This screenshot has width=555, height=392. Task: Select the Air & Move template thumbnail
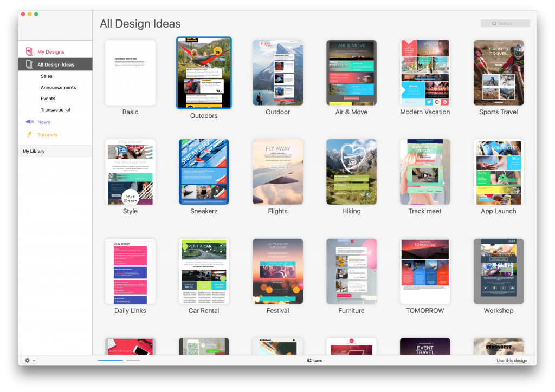coord(351,73)
